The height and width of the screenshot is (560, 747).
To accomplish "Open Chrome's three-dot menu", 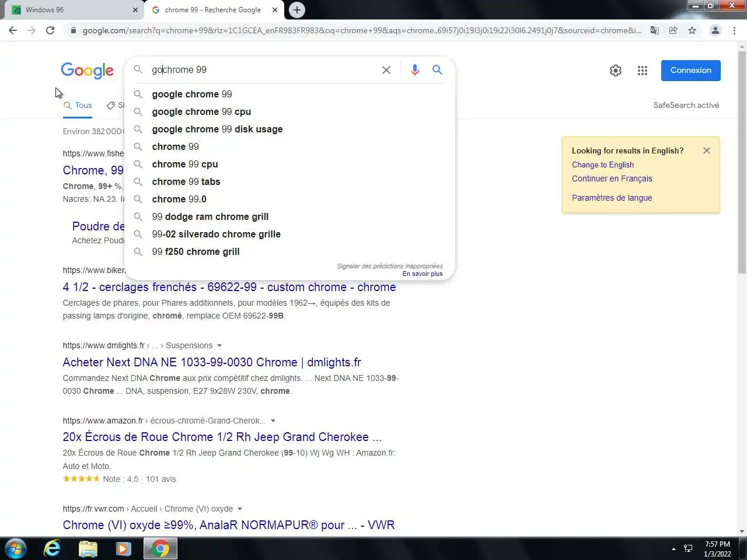I will [x=734, y=30].
